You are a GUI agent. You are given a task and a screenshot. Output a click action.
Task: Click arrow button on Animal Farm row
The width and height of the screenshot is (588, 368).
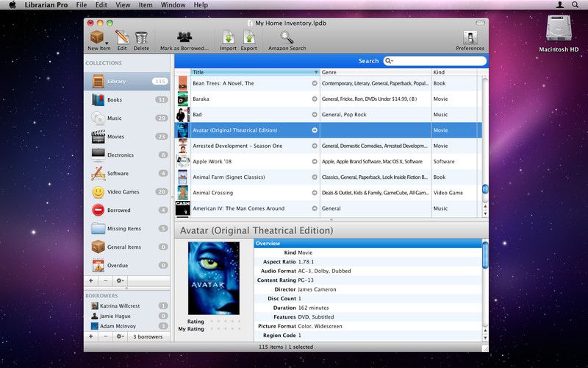[x=315, y=177]
